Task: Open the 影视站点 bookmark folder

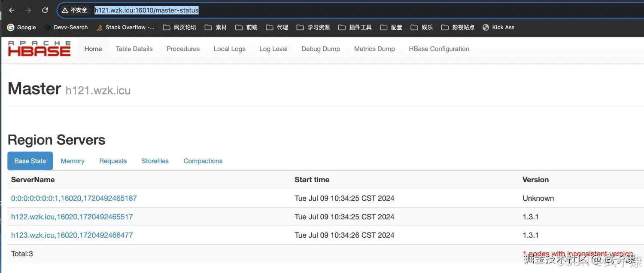Action: pos(458,27)
